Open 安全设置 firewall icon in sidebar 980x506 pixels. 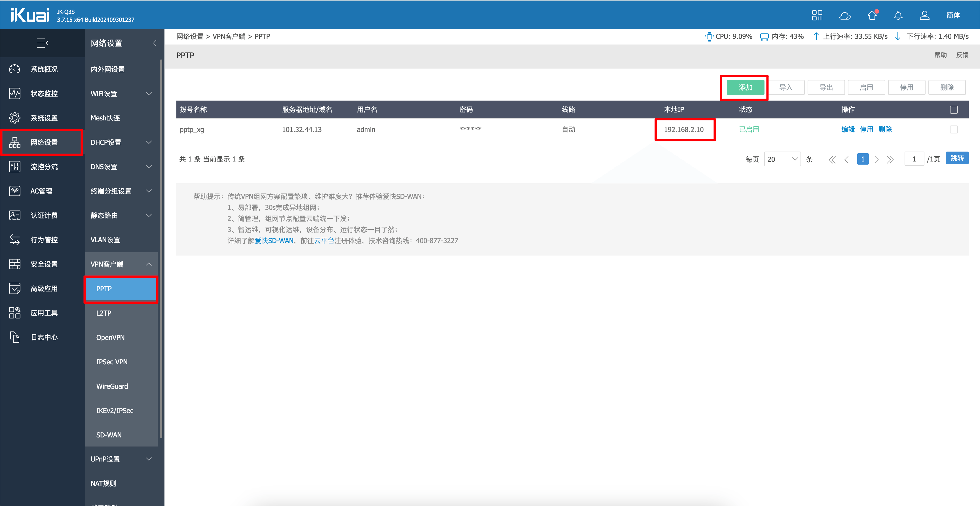pos(15,264)
